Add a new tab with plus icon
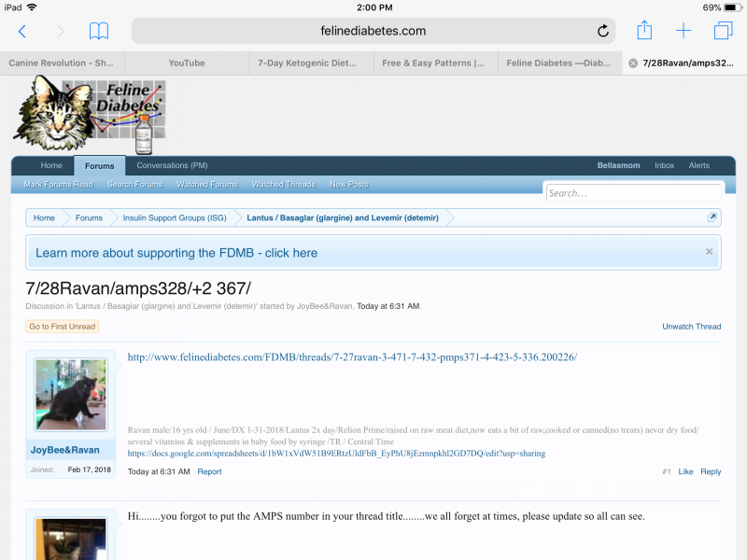This screenshot has width=747, height=560. click(x=684, y=31)
